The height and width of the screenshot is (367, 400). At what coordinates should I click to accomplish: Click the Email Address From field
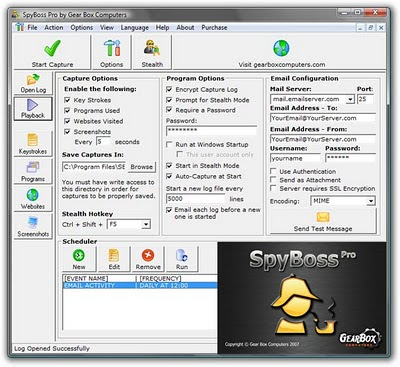[323, 139]
